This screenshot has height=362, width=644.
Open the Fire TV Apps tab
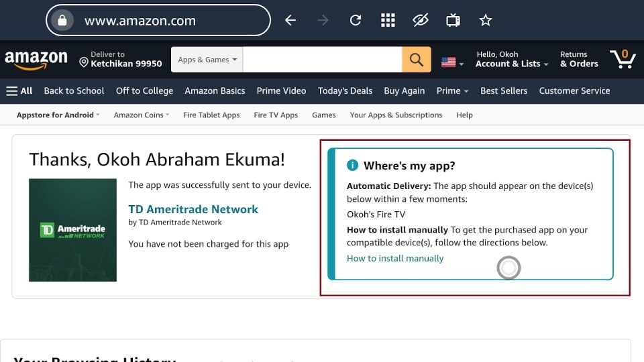coord(276,115)
